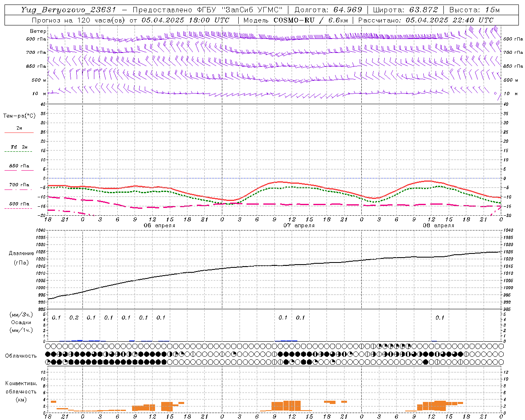525x420 pixels.
Task: Click the Тем-ра(°C) temperature label
Action: (19, 116)
